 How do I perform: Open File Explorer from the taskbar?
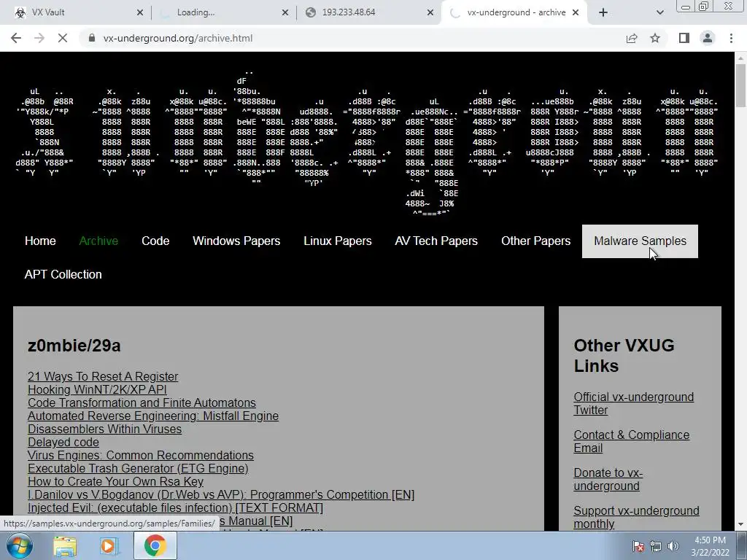pos(65,546)
